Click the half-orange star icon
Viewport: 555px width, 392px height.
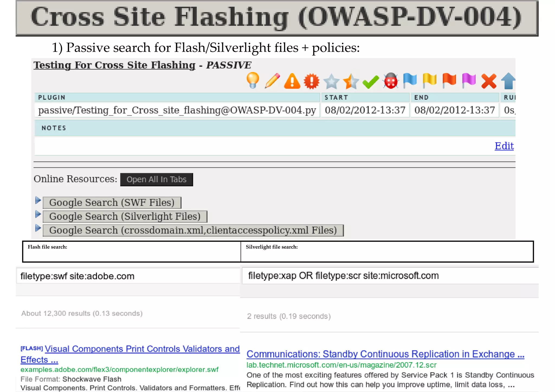click(351, 81)
